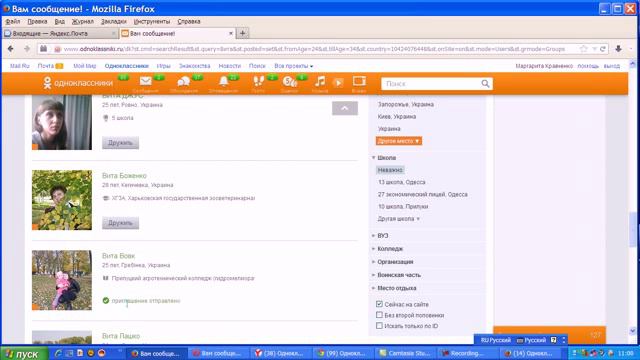Image resolution: width=640 pixels, height=360 pixels.
Task: Click the orange video play icon
Action: [338, 83]
